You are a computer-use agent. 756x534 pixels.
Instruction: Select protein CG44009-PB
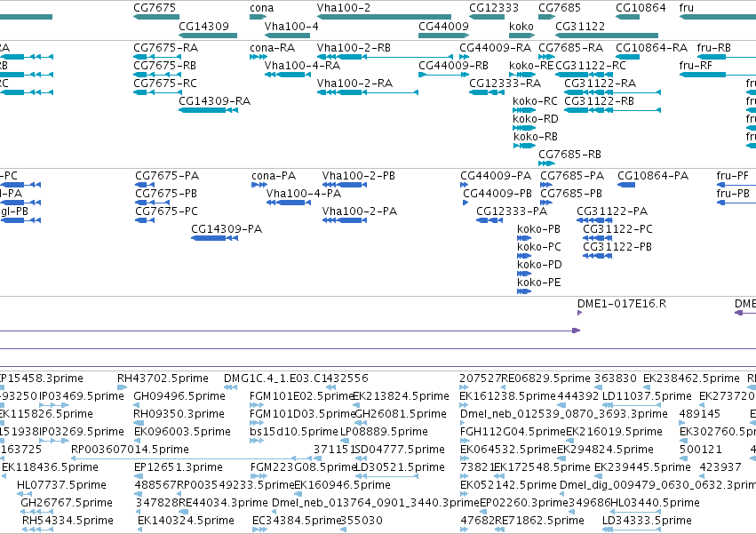[497, 194]
